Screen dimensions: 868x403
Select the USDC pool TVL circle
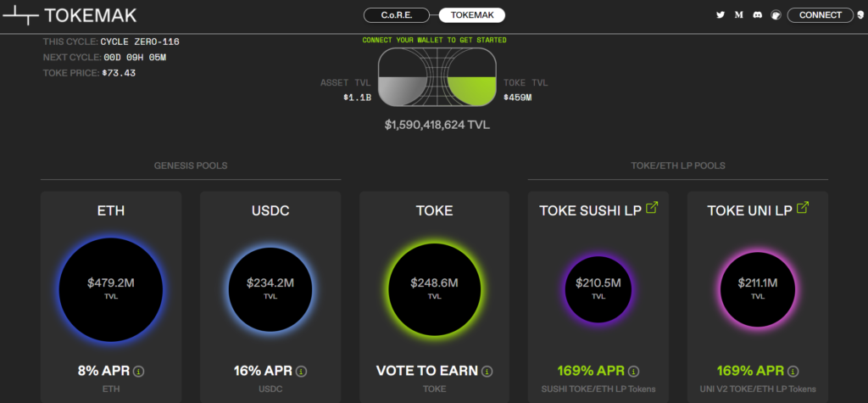pos(270,289)
